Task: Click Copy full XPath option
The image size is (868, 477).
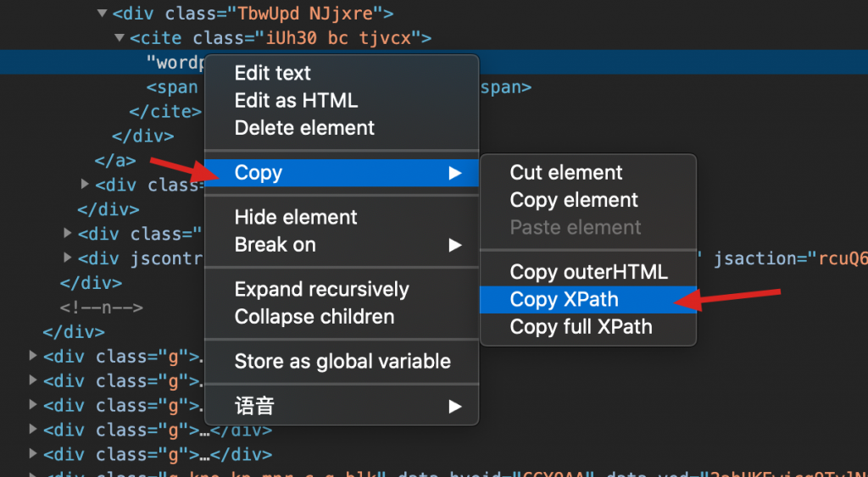Action: (581, 327)
